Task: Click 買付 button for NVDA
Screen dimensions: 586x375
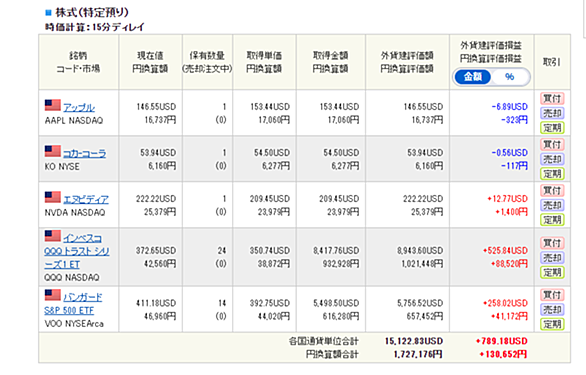Action: (552, 191)
